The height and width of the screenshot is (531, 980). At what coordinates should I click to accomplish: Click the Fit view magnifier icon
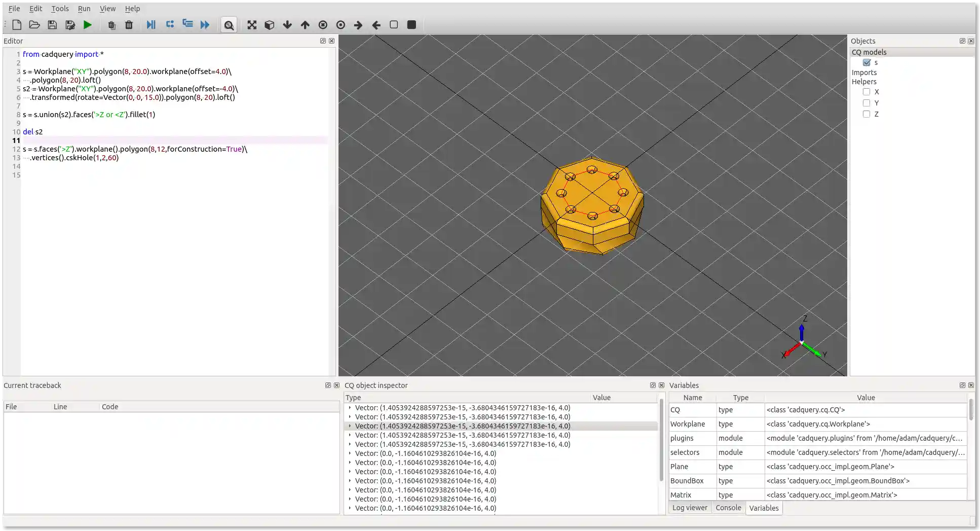[229, 25]
